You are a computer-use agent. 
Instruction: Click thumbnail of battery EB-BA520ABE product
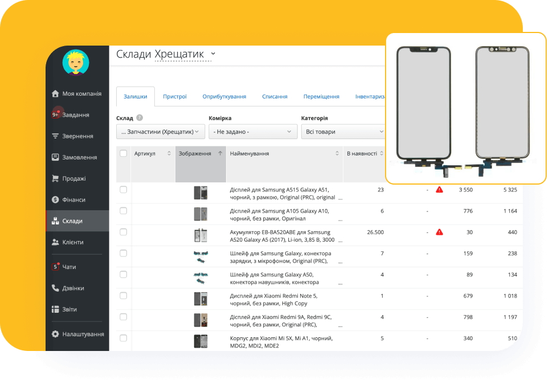coord(200,235)
